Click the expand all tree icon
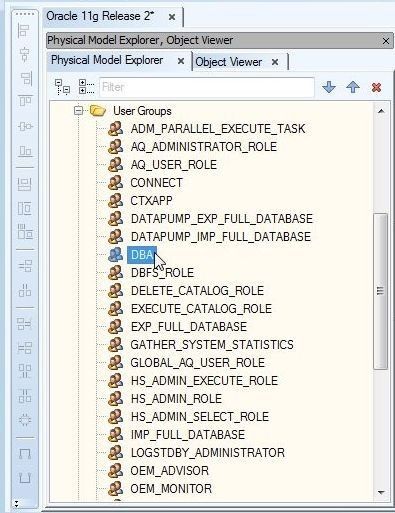This screenshot has height=513, width=395. [86, 87]
